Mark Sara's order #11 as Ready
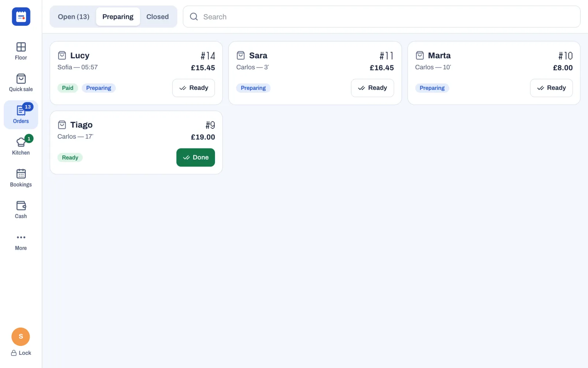The image size is (588, 368). tap(372, 88)
